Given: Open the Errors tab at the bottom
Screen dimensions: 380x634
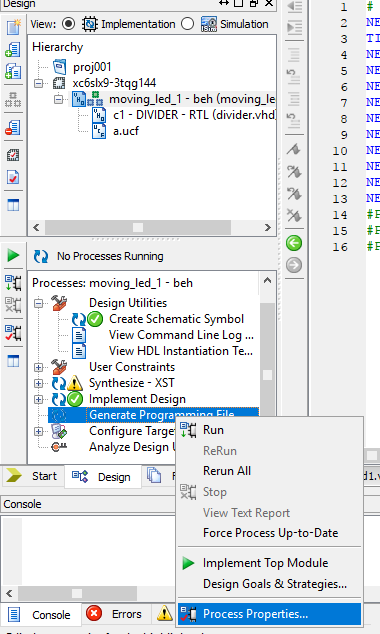Looking at the screenshot, I should click(116, 614).
